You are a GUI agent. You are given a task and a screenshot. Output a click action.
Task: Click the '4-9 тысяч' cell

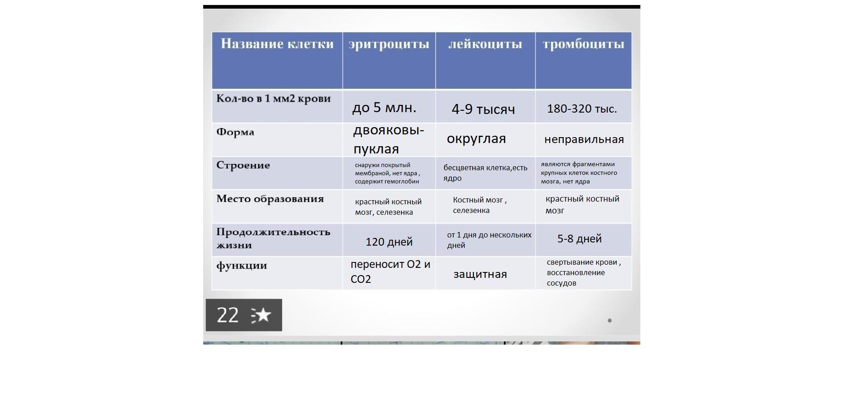coord(483,109)
